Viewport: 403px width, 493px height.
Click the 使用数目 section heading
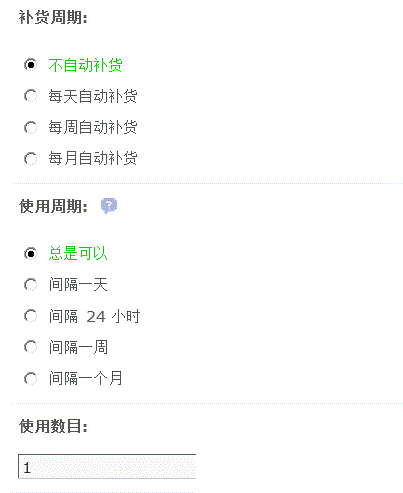point(53,426)
